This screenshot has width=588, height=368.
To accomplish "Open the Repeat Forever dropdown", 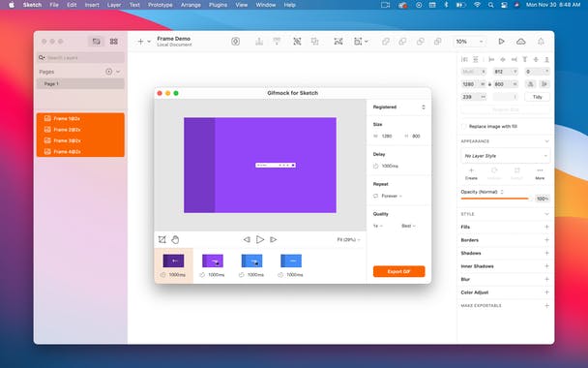I will pyautogui.click(x=391, y=196).
